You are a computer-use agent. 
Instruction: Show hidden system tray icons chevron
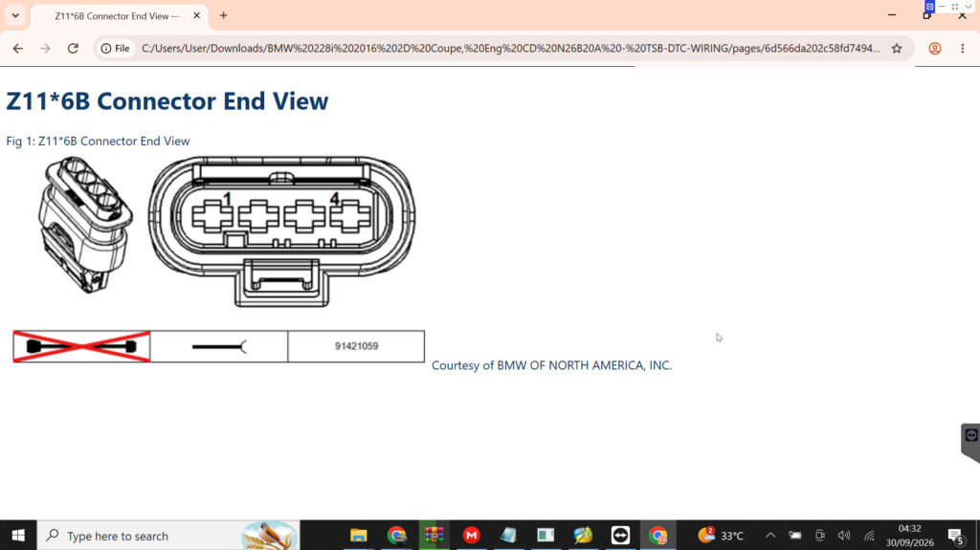[x=770, y=536]
